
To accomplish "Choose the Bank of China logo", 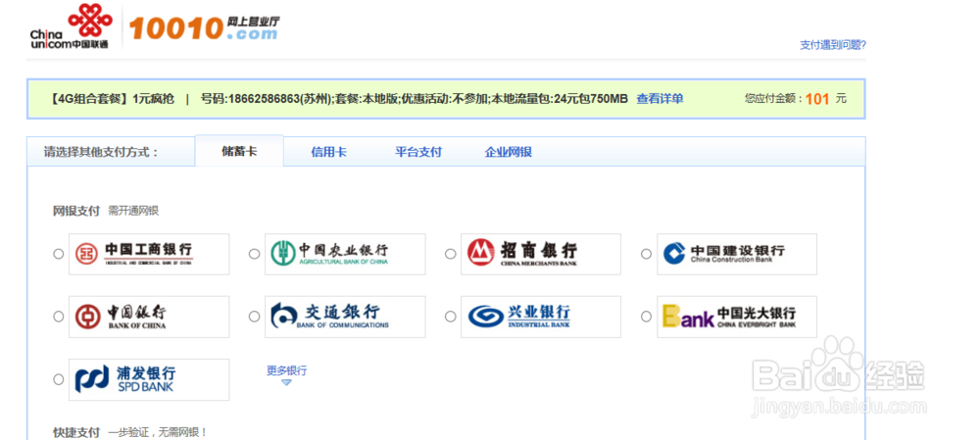I will pos(149,317).
